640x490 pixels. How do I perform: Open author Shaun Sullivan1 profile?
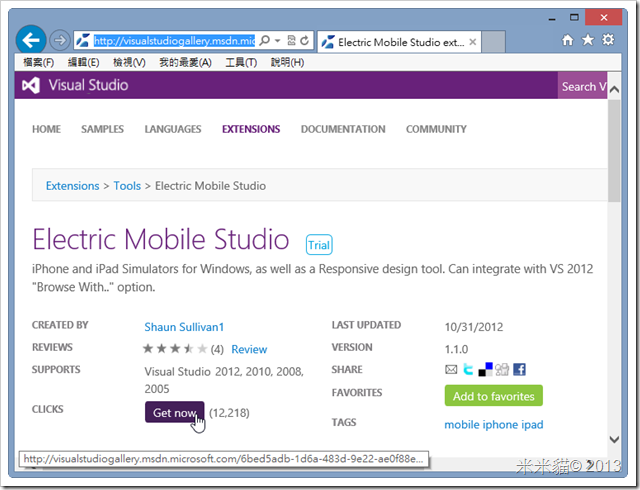(x=184, y=327)
